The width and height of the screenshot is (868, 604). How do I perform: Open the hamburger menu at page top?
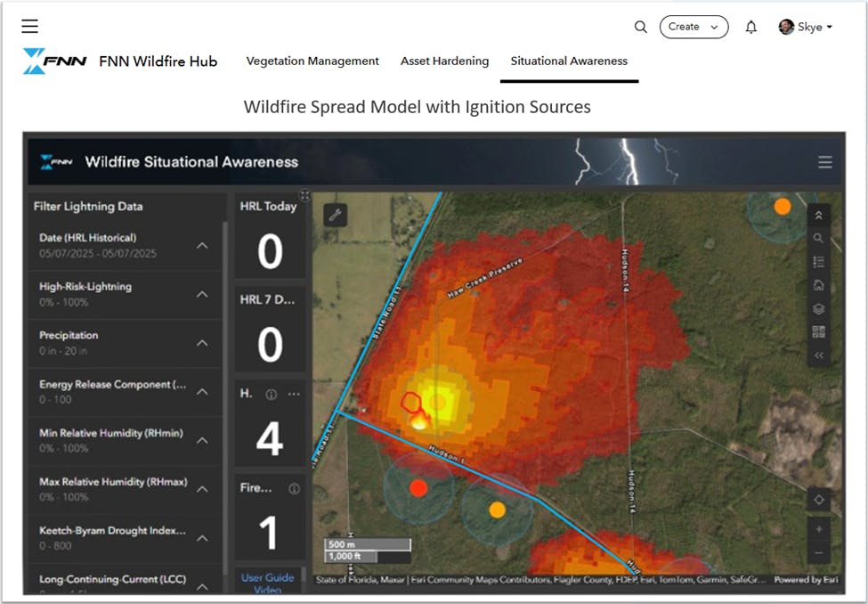coord(30,26)
